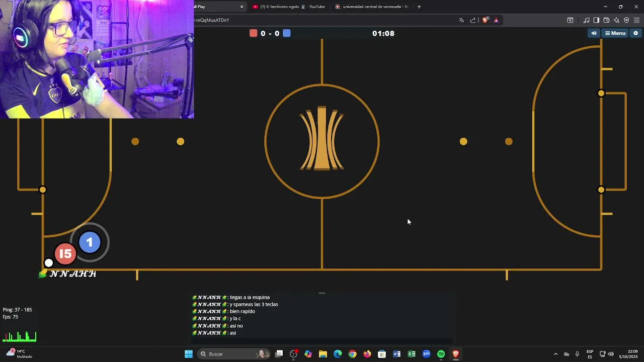Screen dimensions: 644x362
Task: Open File Explorer from the taskbar
Action: point(323,354)
